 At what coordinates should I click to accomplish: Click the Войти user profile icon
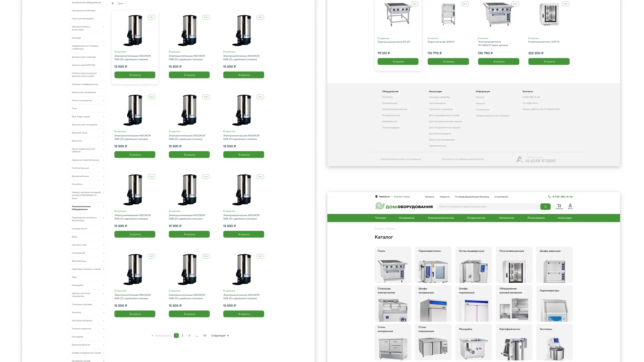[x=570, y=206]
